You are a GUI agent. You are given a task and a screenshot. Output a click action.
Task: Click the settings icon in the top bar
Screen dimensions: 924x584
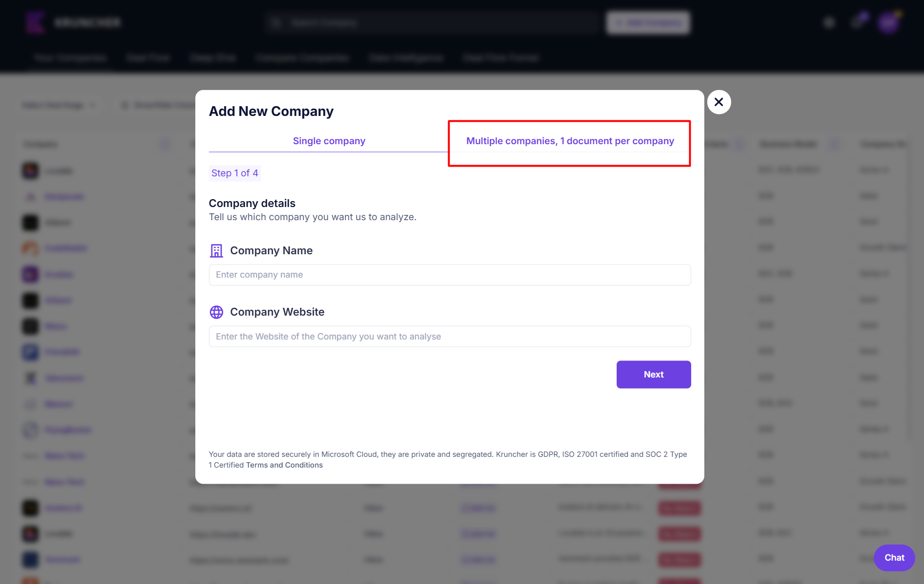(x=829, y=22)
